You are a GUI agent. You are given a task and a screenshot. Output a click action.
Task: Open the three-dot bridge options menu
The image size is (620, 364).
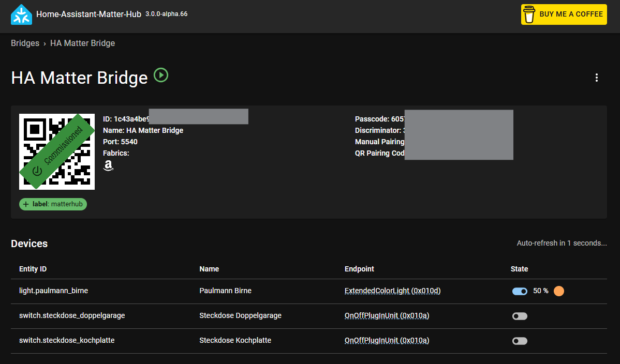point(596,78)
